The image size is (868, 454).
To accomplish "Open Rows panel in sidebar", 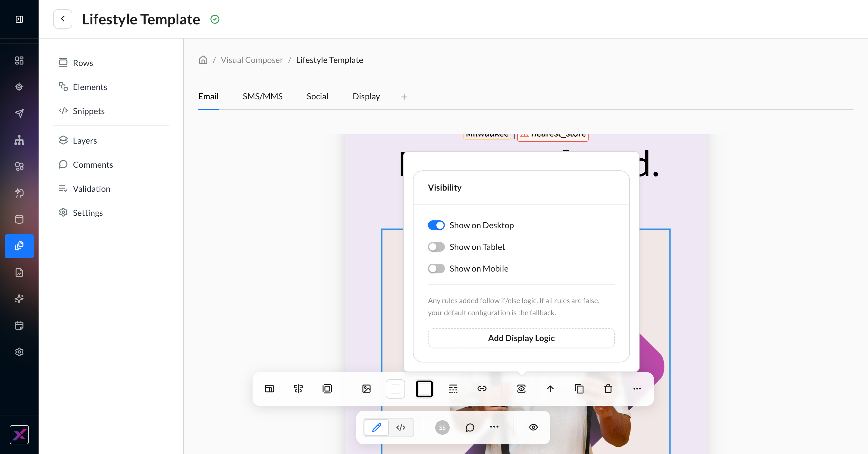I will point(76,63).
